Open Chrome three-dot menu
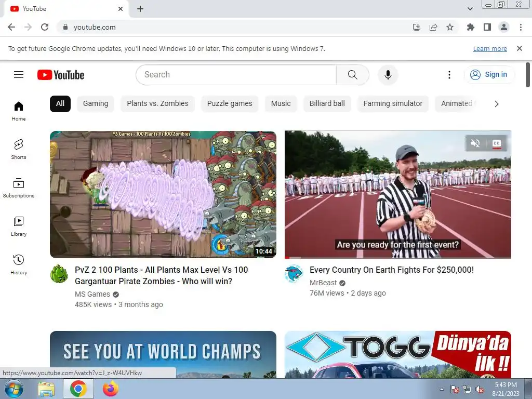The width and height of the screenshot is (532, 399). coord(521,27)
